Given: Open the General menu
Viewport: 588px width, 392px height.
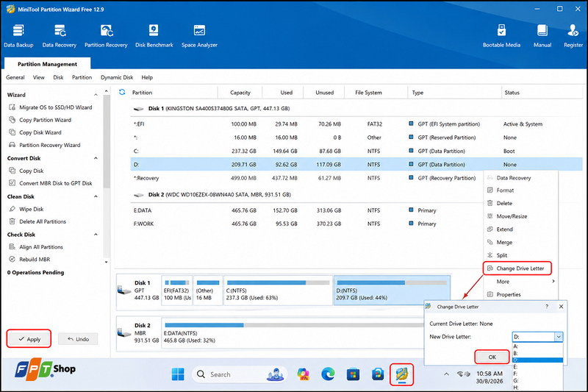Looking at the screenshot, I should [x=15, y=77].
